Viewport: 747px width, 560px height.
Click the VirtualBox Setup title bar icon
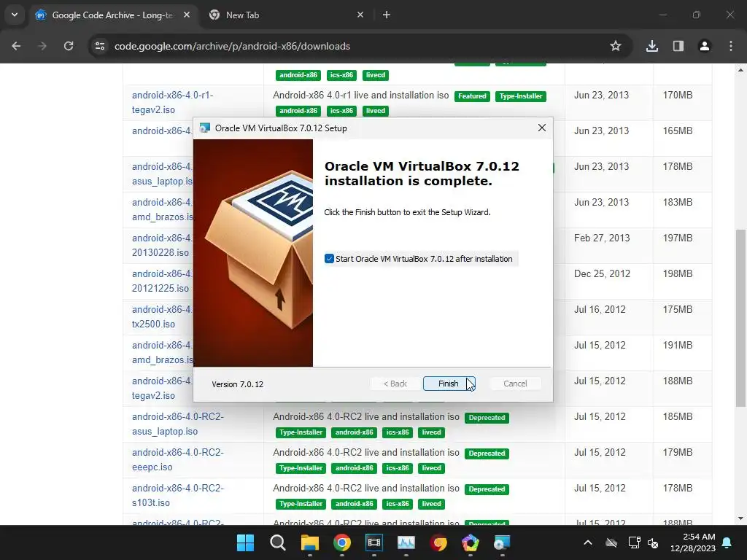click(205, 128)
